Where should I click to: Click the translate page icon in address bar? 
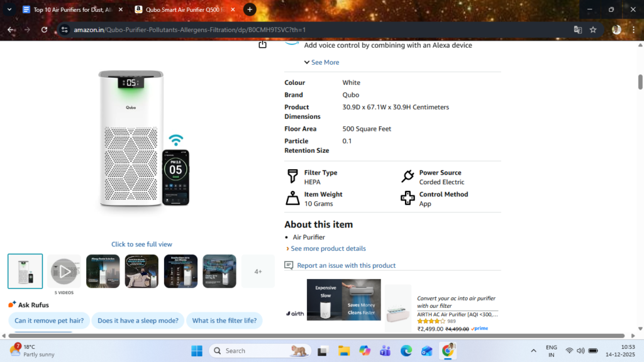pos(577,30)
